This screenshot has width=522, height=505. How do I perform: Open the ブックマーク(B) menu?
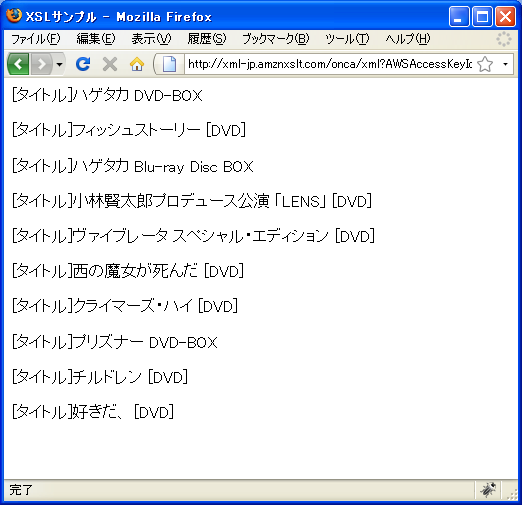276,39
